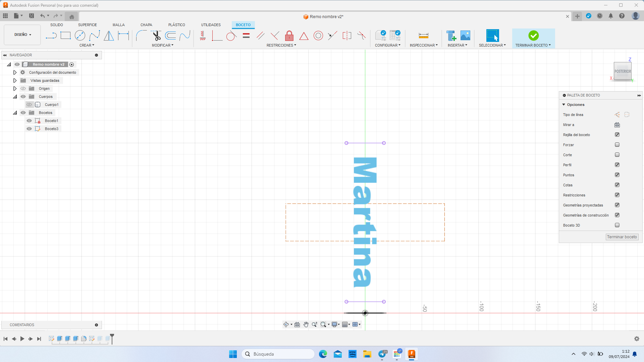
Task: Open the DISEÑO workspace dropdown
Action: click(x=22, y=35)
